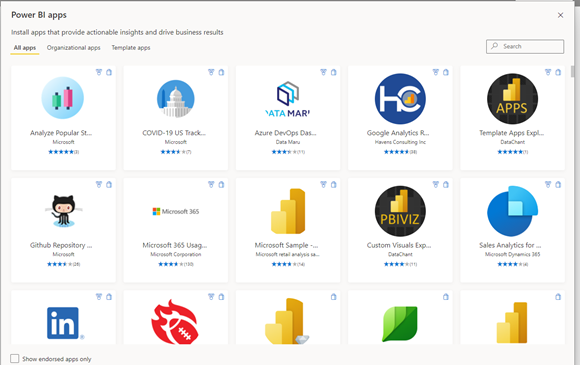Click the certified badge icon on Github Repository card
580x365 pixels.
[99, 185]
